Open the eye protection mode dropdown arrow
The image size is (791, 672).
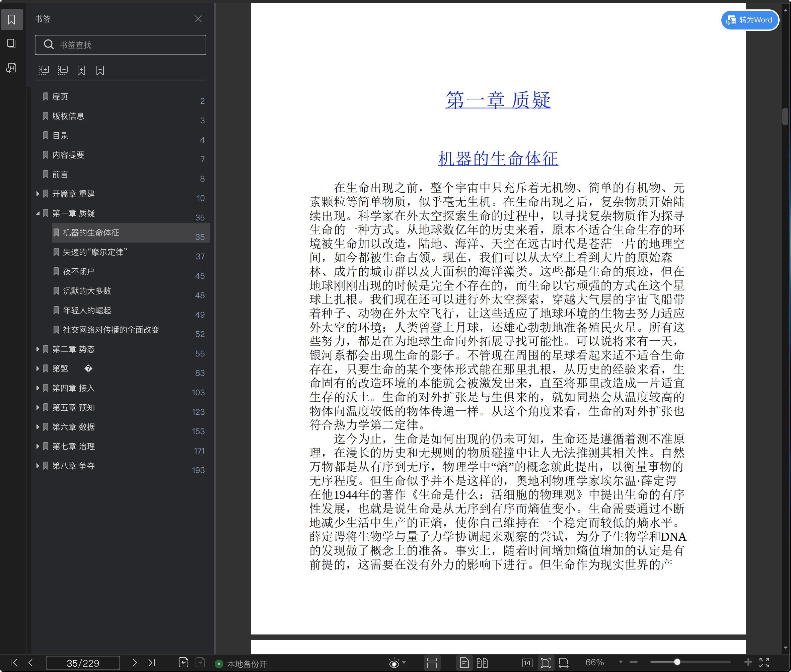[x=404, y=663]
